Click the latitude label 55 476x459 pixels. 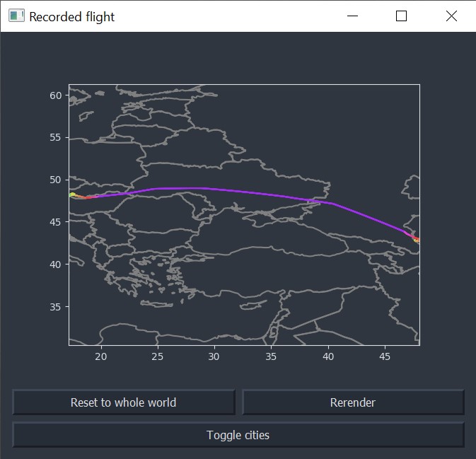tap(56, 137)
